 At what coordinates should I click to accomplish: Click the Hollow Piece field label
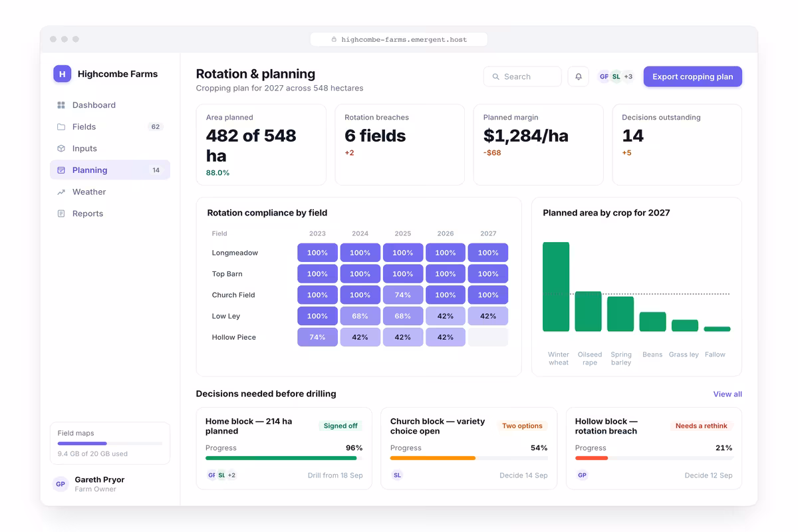point(233,337)
